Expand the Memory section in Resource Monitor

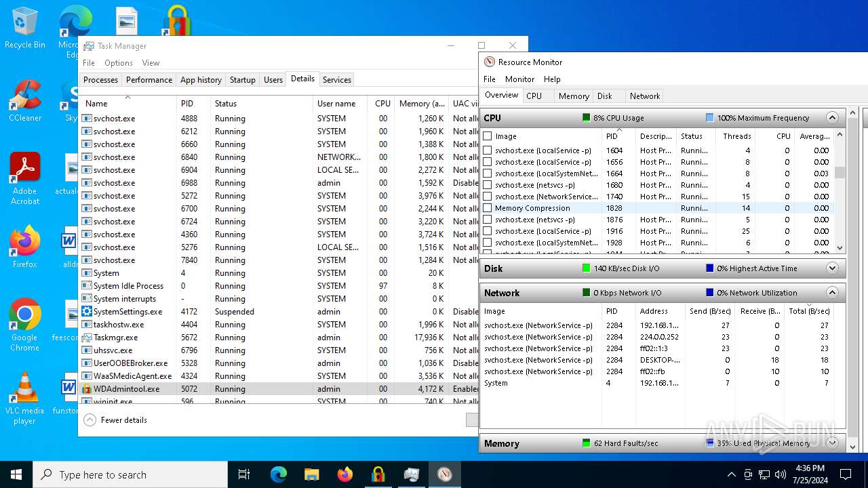(832, 443)
